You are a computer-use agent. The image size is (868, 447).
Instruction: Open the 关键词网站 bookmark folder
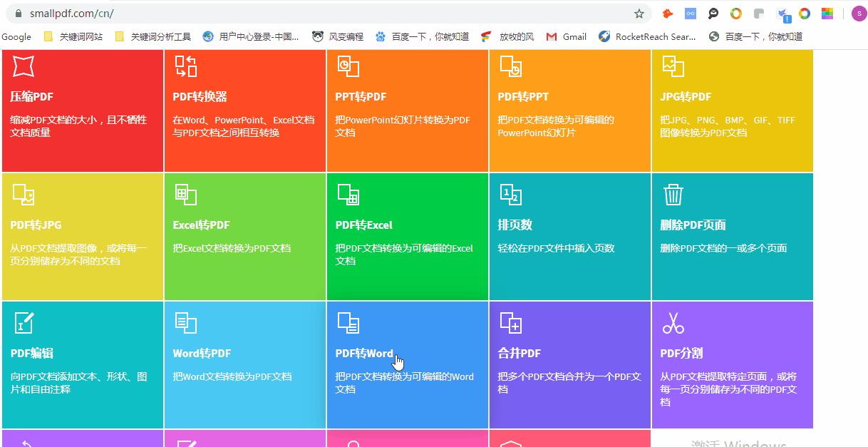[73, 36]
